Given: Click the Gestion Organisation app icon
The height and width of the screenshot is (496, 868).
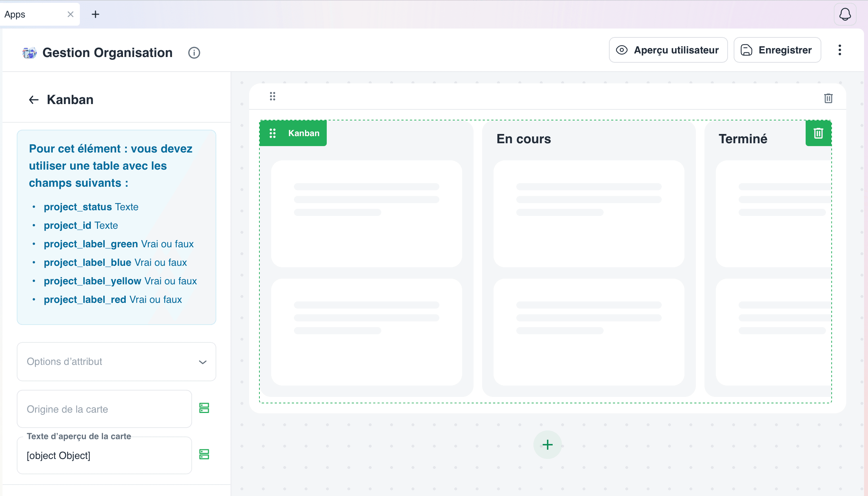Looking at the screenshot, I should click(30, 53).
